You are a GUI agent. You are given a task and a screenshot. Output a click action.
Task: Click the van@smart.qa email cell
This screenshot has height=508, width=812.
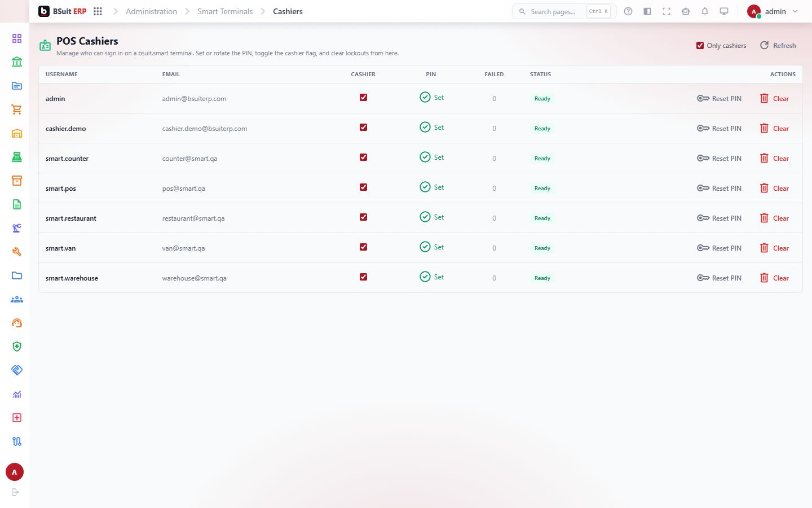(183, 248)
